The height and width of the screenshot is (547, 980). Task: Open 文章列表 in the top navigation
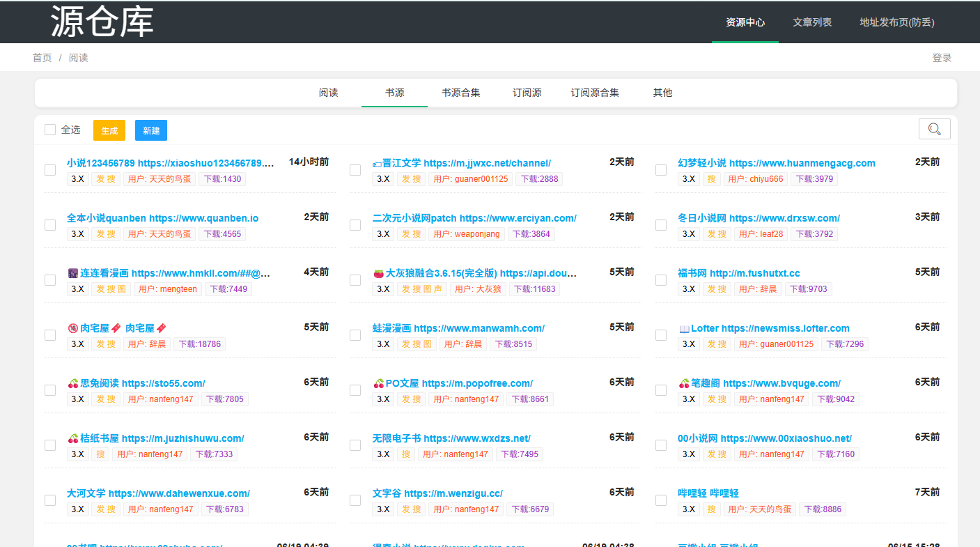tap(812, 22)
